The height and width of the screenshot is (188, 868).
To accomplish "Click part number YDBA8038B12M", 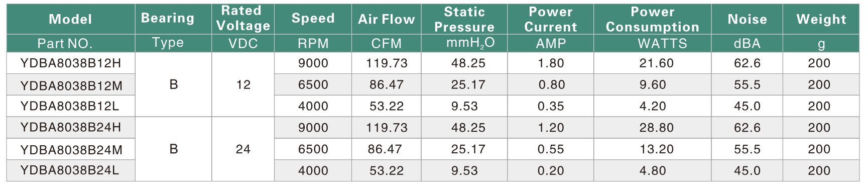I will pyautogui.click(x=71, y=85).
